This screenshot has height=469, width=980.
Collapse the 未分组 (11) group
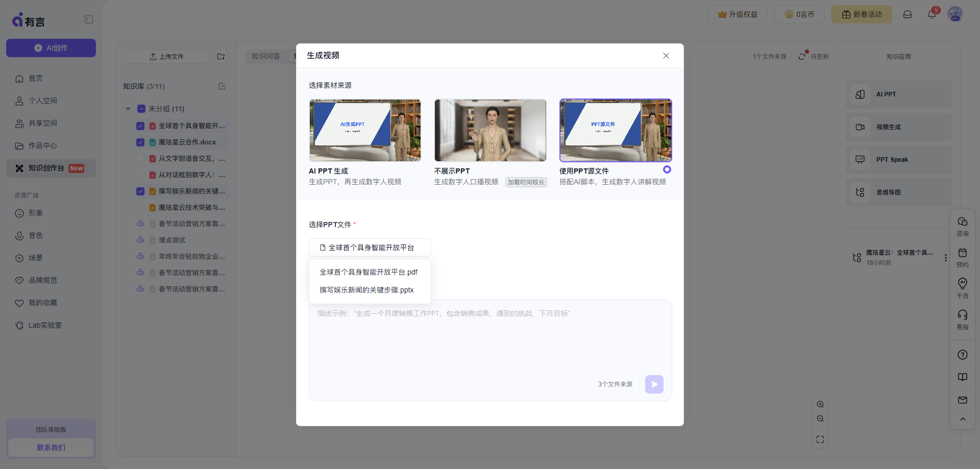point(128,108)
